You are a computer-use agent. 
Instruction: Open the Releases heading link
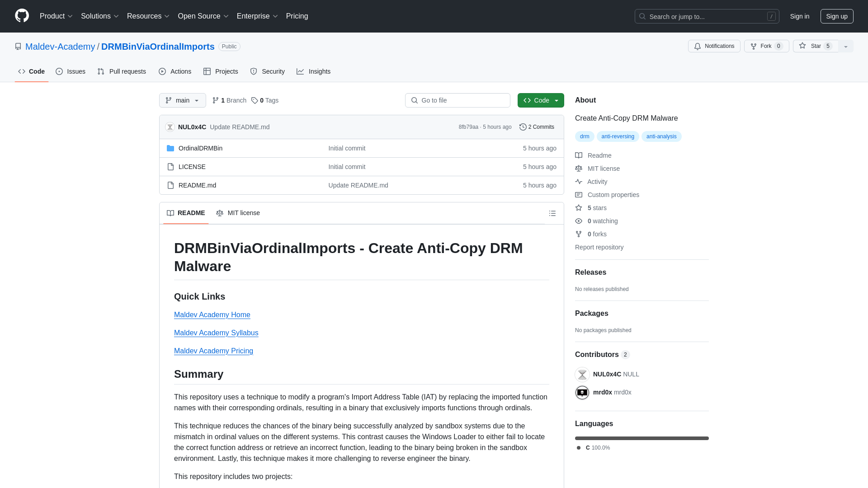click(x=590, y=272)
